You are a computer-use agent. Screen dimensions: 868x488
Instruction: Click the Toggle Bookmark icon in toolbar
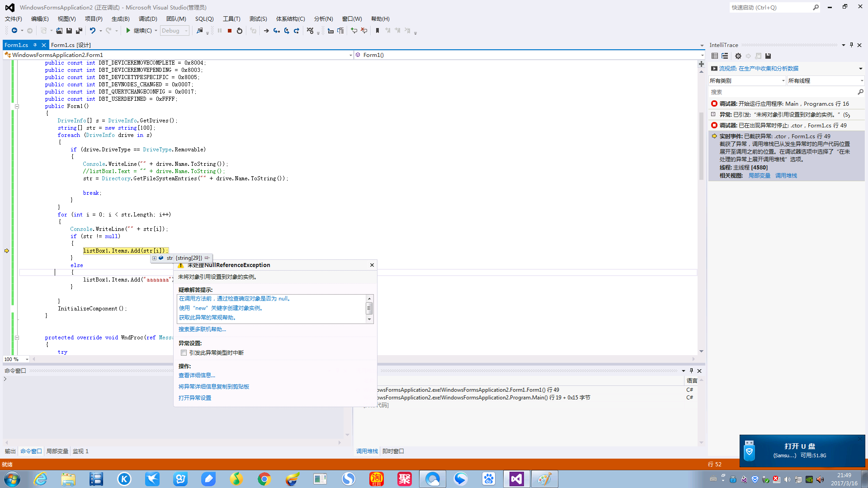pos(377,31)
